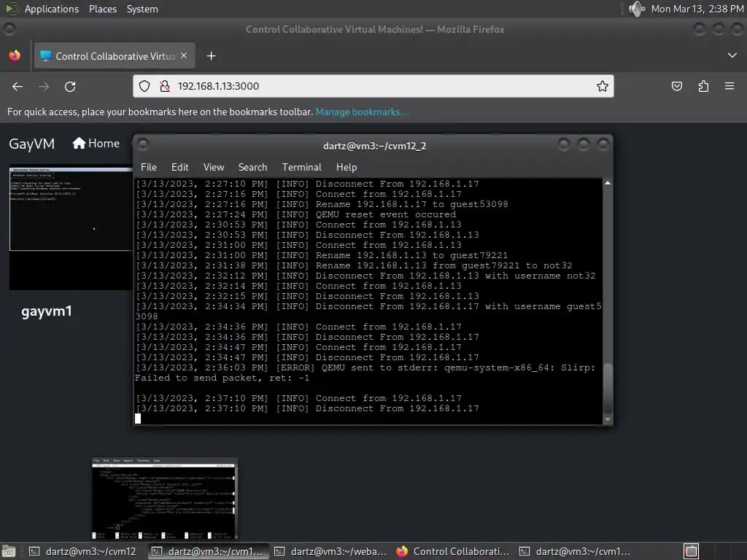Go forward one page in Firefox

click(44, 86)
